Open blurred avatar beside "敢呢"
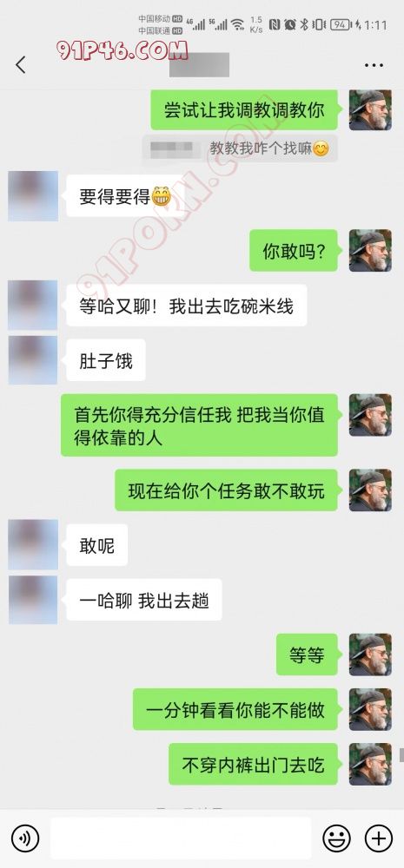 (x=33, y=545)
